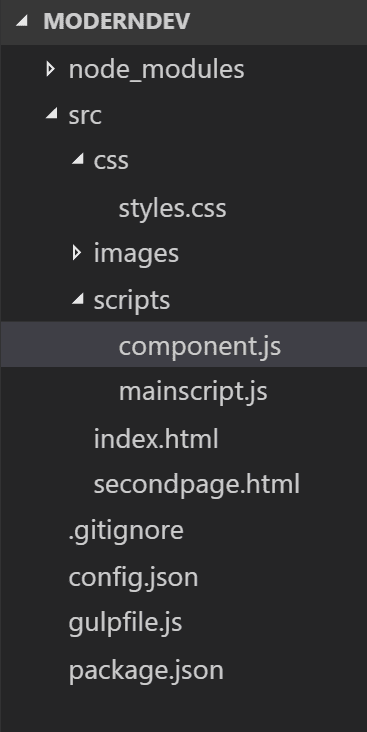Open config.json file
Screen dimensions: 367x732
click(133, 577)
